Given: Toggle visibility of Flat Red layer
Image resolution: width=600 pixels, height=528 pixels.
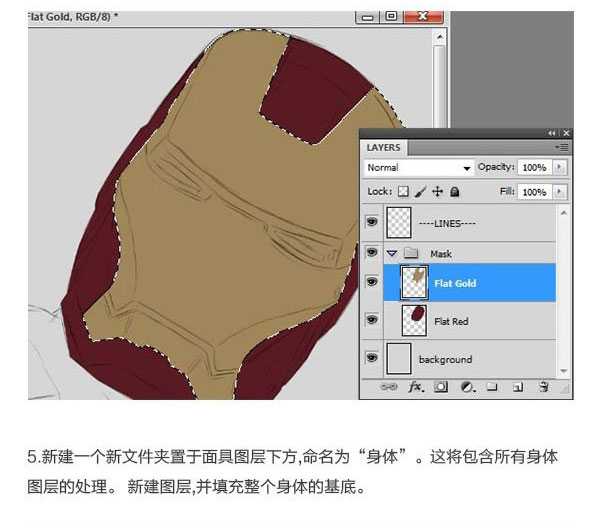Looking at the screenshot, I should (x=372, y=320).
